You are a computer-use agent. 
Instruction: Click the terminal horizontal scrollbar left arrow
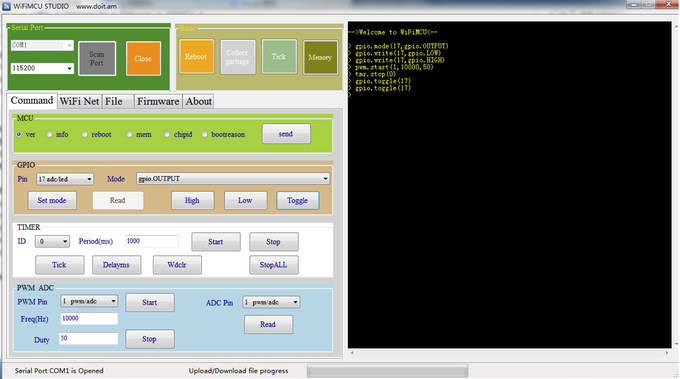(352, 353)
